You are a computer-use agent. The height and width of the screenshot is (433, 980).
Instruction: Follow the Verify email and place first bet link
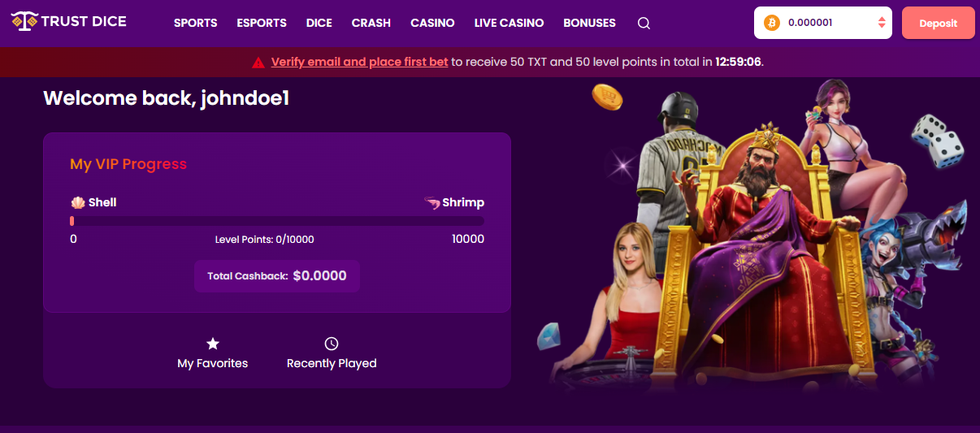[359, 62]
